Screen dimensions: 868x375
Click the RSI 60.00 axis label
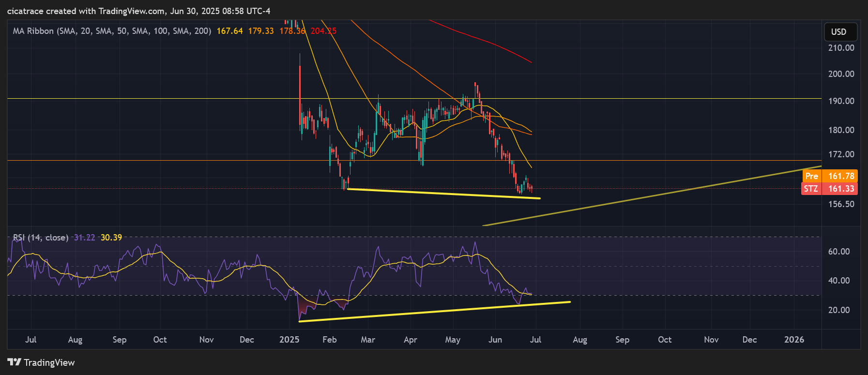(x=839, y=252)
